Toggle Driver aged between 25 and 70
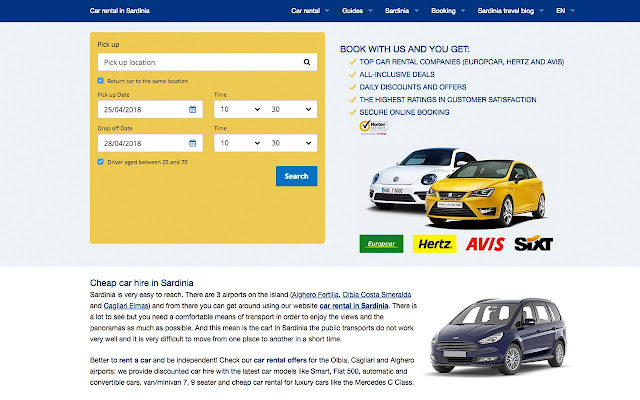 [100, 162]
